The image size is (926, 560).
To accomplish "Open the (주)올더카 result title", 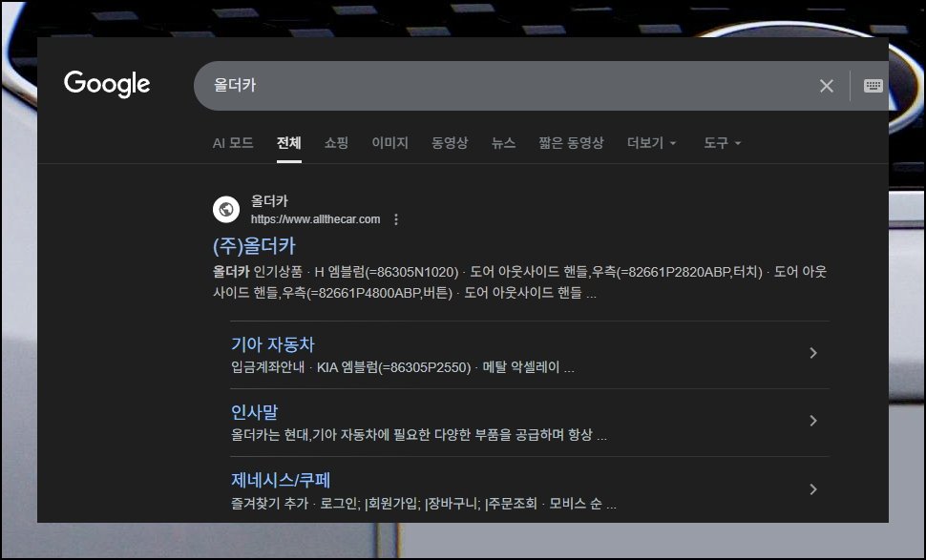I will (254, 246).
